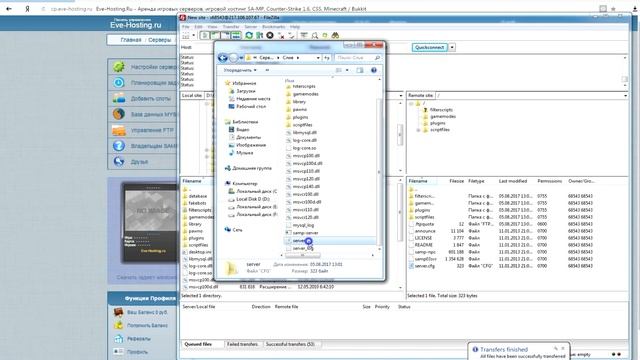640x360 pixels.
Task: Toggle remote directory tree display icon
Action: (225, 36)
